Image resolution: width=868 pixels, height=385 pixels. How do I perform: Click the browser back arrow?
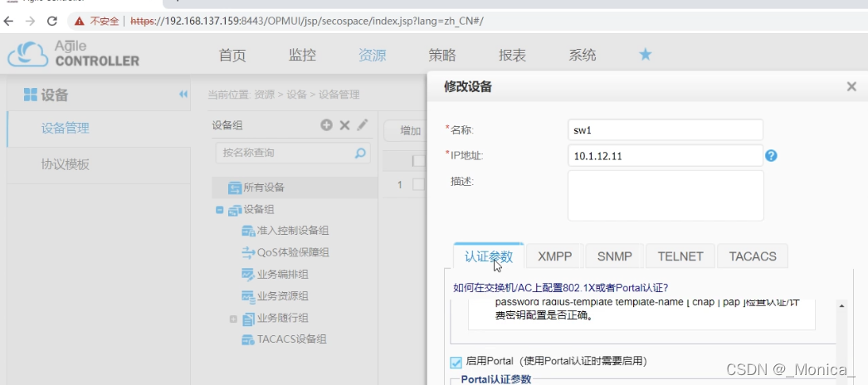(x=8, y=22)
